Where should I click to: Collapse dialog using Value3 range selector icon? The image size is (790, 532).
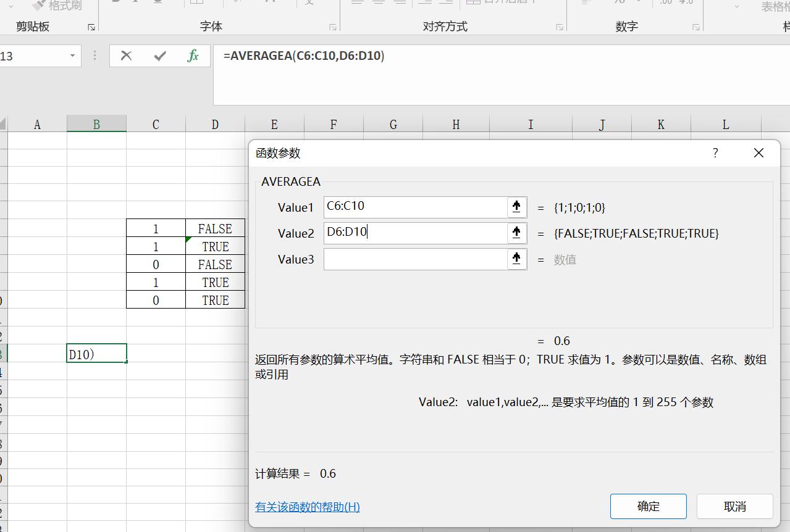516,259
